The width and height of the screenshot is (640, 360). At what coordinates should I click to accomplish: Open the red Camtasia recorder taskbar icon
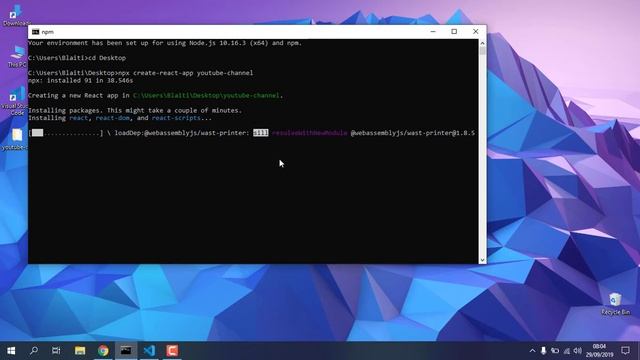point(172,351)
